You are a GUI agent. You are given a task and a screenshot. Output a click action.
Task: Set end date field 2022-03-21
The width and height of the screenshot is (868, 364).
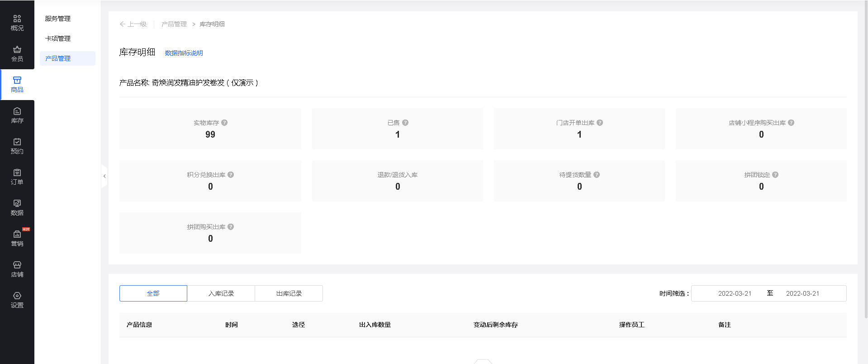click(x=802, y=293)
